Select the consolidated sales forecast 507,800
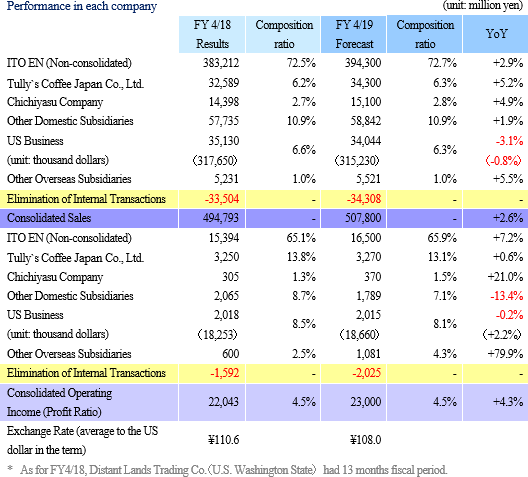528x477 pixels. point(363,218)
